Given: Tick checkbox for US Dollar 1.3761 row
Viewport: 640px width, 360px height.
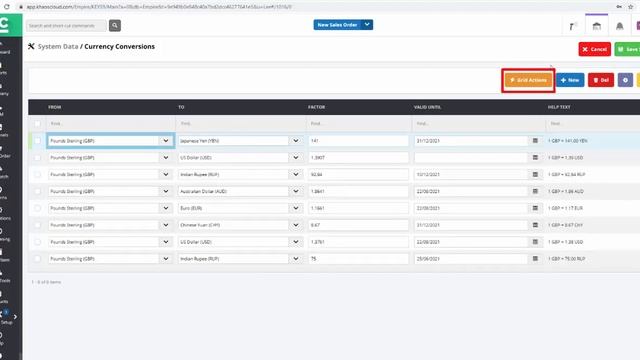Looking at the screenshot, I should click(38, 242).
